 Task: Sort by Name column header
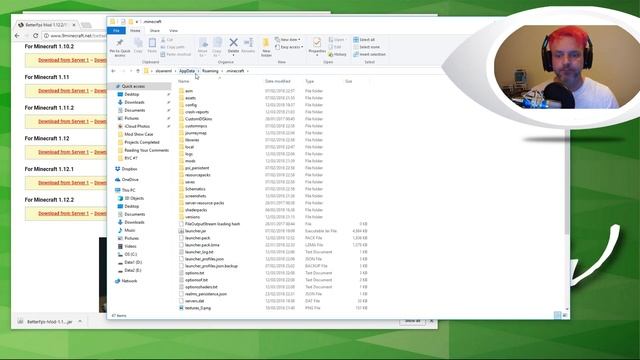[x=184, y=81]
